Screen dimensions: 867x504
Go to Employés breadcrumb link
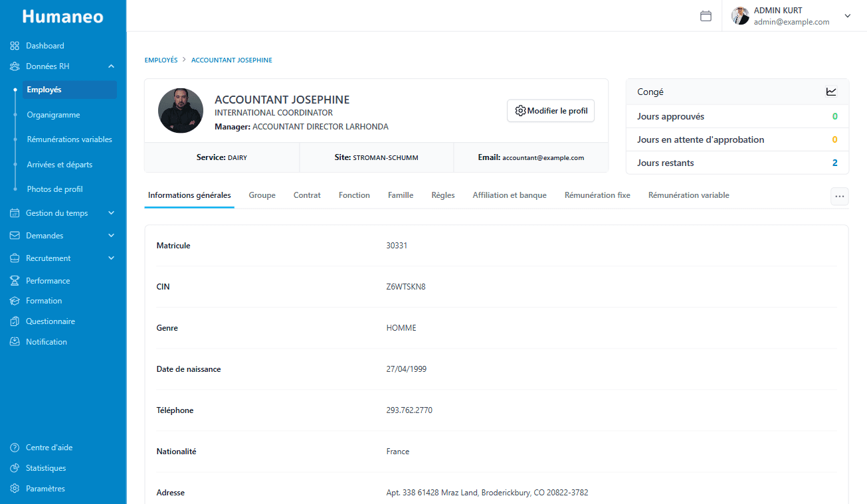tap(161, 60)
